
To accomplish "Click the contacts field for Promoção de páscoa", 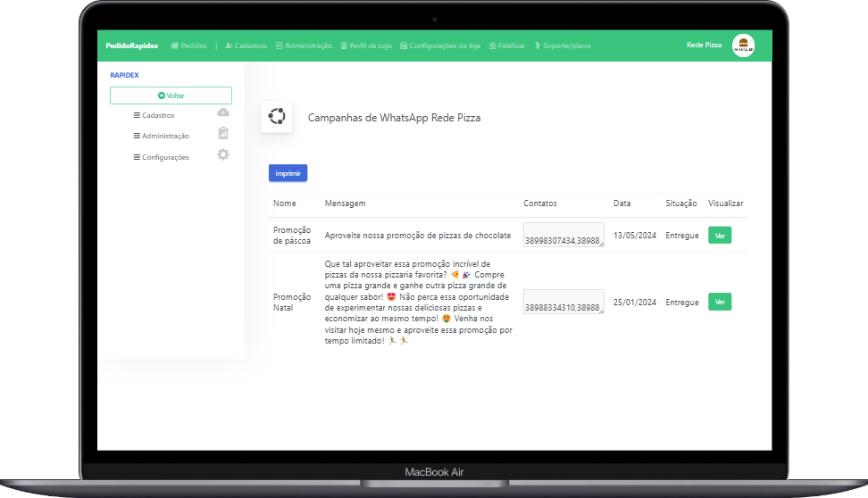I will pyautogui.click(x=563, y=235).
